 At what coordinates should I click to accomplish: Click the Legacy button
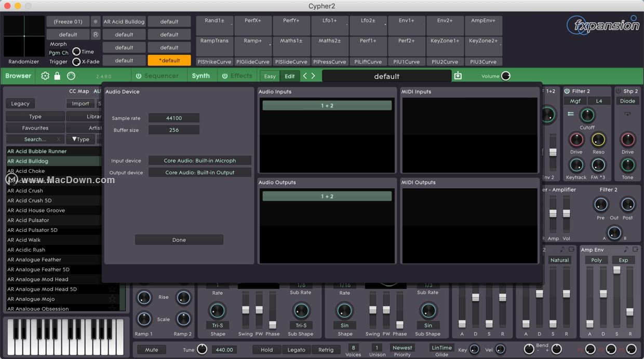click(20, 104)
